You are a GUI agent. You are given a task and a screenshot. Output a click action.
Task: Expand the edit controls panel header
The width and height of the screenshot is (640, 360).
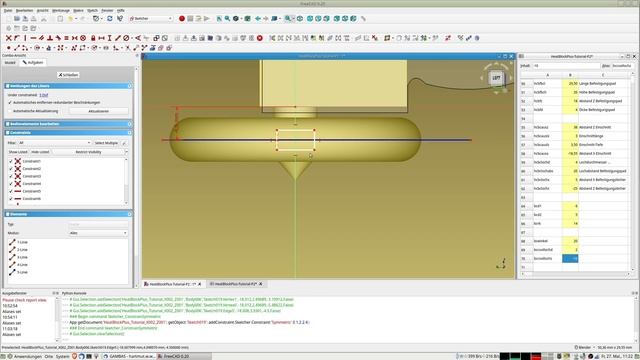[68, 124]
